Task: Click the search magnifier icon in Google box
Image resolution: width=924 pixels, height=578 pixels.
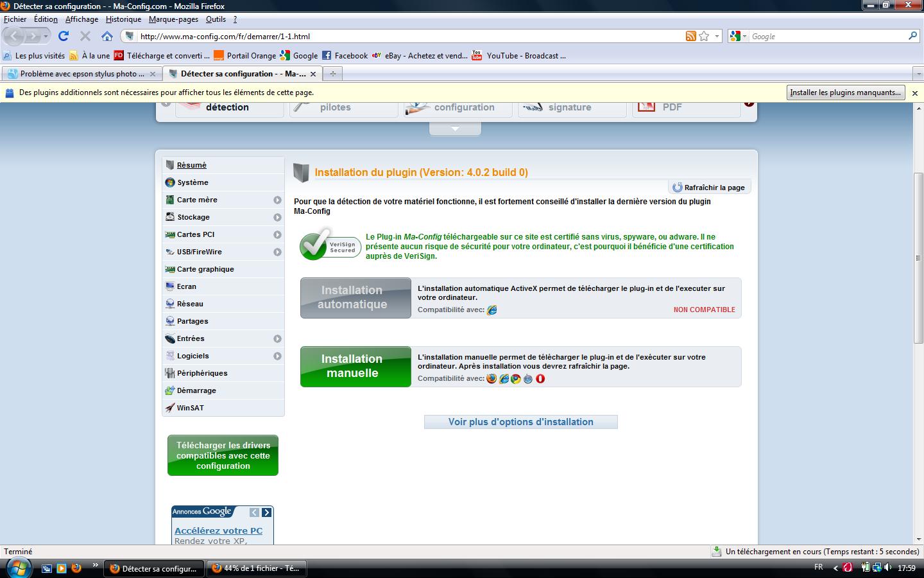Action: [x=912, y=36]
